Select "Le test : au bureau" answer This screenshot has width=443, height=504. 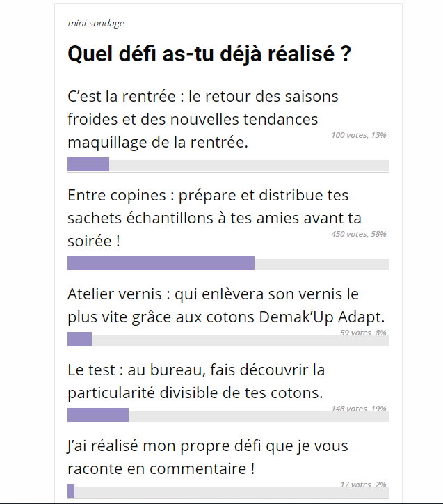(196, 380)
